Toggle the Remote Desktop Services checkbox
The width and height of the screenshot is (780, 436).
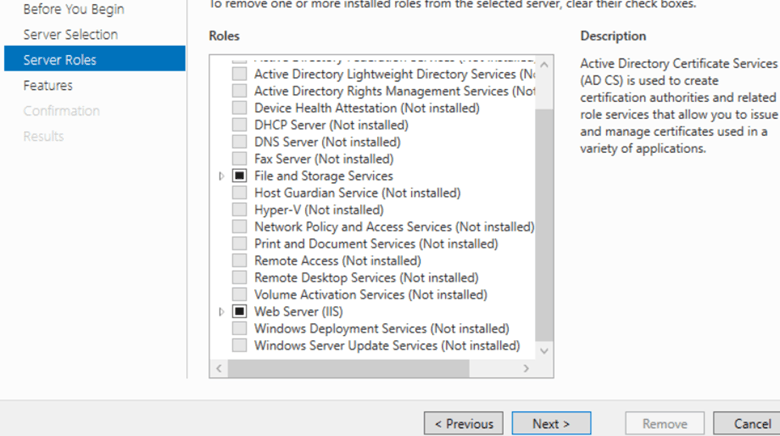[239, 277]
